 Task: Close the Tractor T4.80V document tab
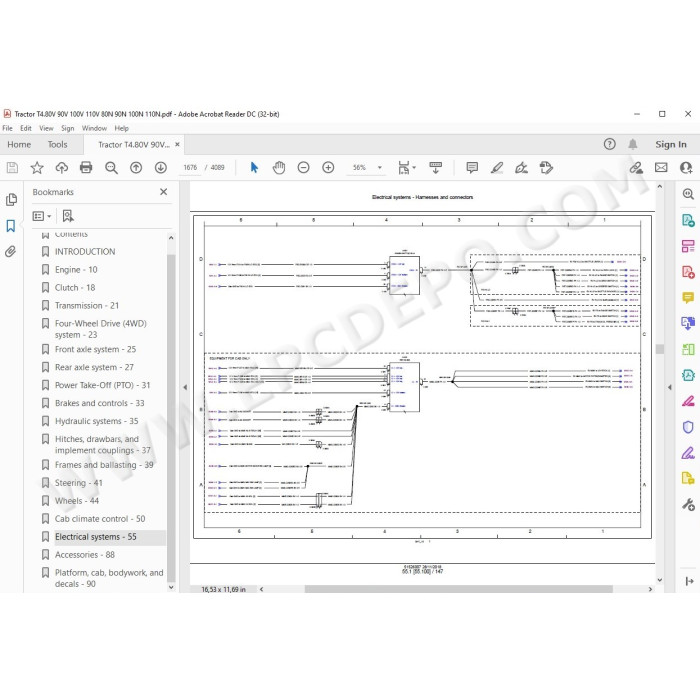177,144
